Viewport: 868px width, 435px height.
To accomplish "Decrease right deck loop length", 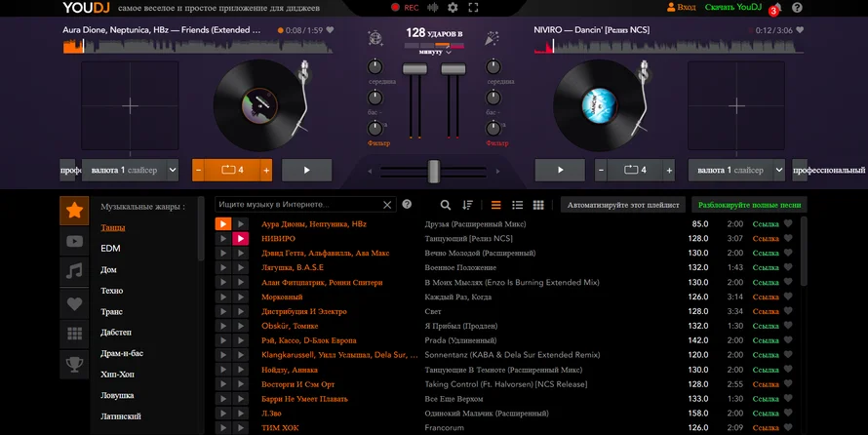I will (x=601, y=170).
